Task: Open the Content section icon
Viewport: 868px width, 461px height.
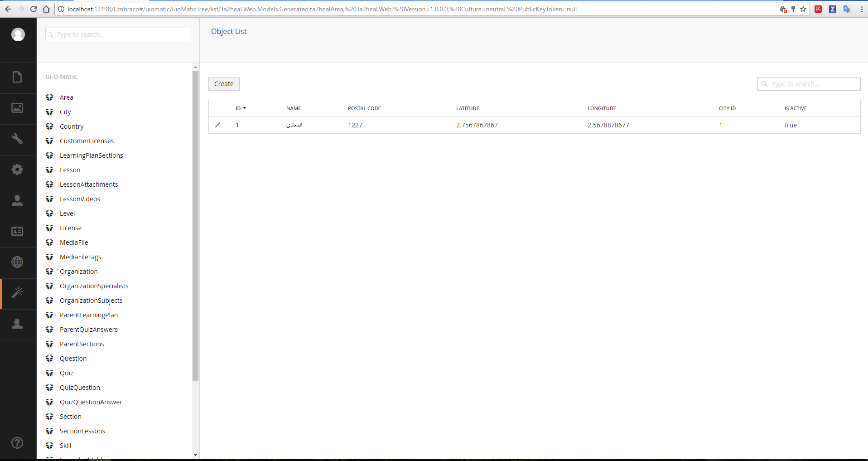Action: [x=17, y=78]
